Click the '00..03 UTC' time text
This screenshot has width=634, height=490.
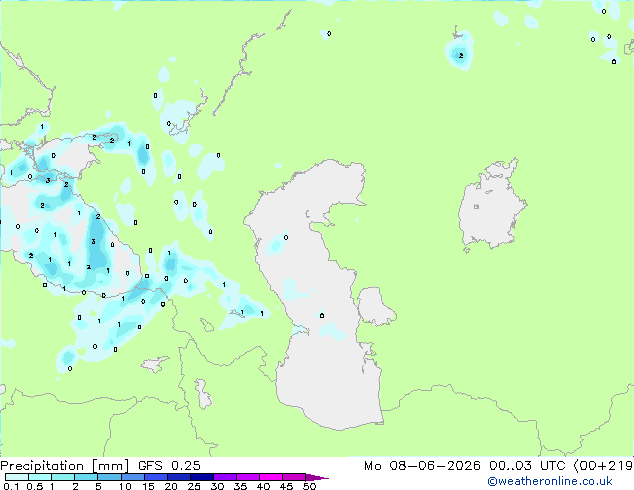click(526, 466)
